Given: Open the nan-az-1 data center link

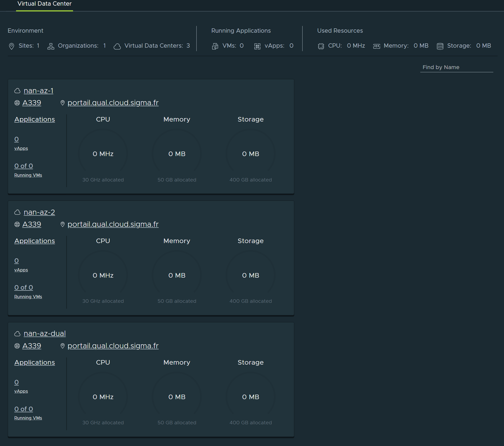Looking at the screenshot, I should click(x=39, y=91).
